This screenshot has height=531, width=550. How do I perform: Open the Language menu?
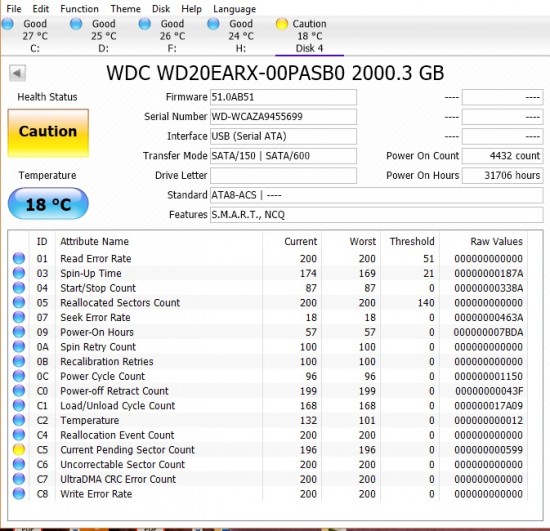[x=234, y=9]
